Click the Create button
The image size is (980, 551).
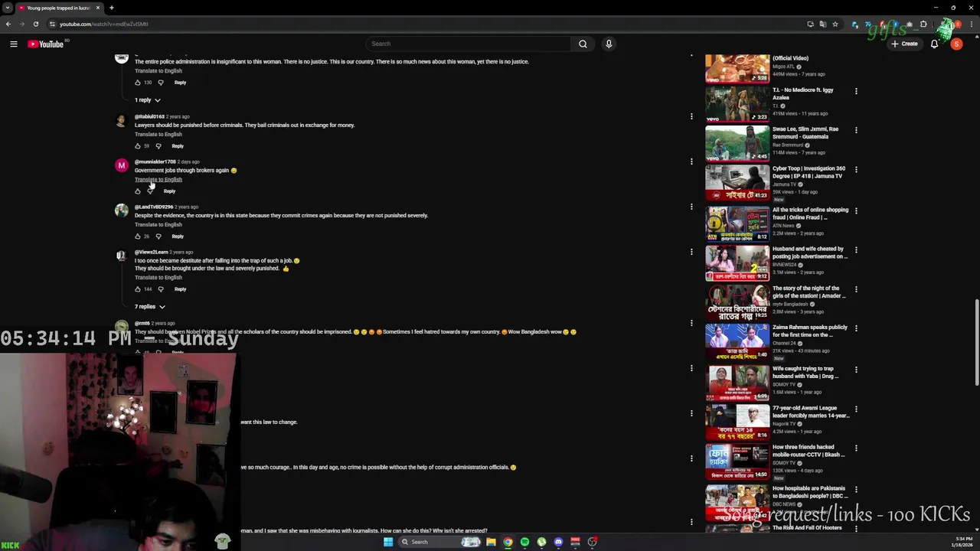[904, 44]
